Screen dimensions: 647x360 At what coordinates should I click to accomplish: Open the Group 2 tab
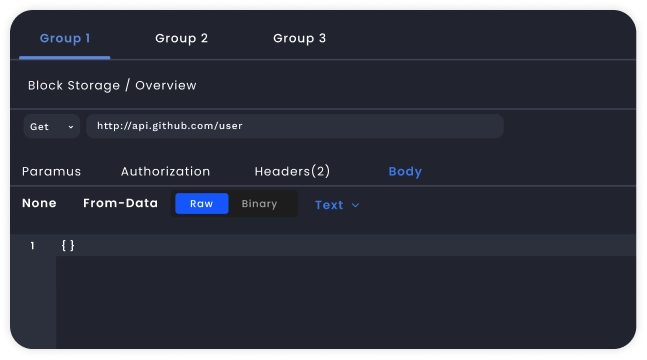pos(182,38)
